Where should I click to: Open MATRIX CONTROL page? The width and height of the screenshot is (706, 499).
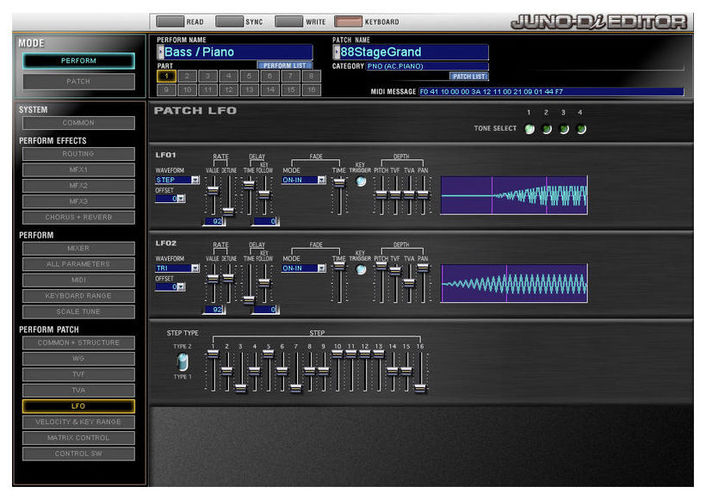point(79,438)
